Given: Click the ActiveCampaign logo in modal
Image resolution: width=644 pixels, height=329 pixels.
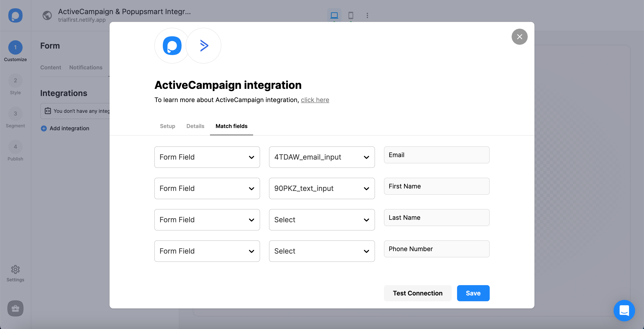Looking at the screenshot, I should (203, 45).
